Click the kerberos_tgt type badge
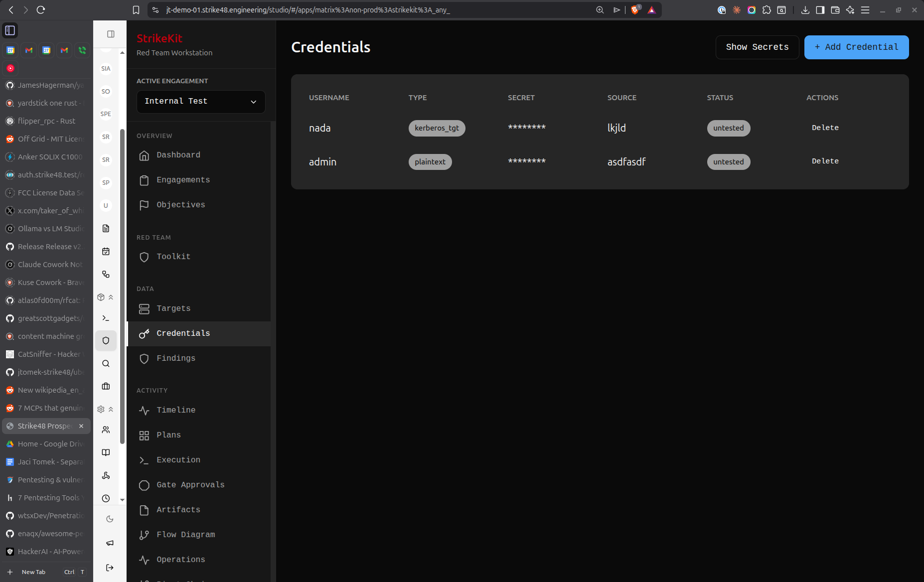924x582 pixels. (x=437, y=128)
